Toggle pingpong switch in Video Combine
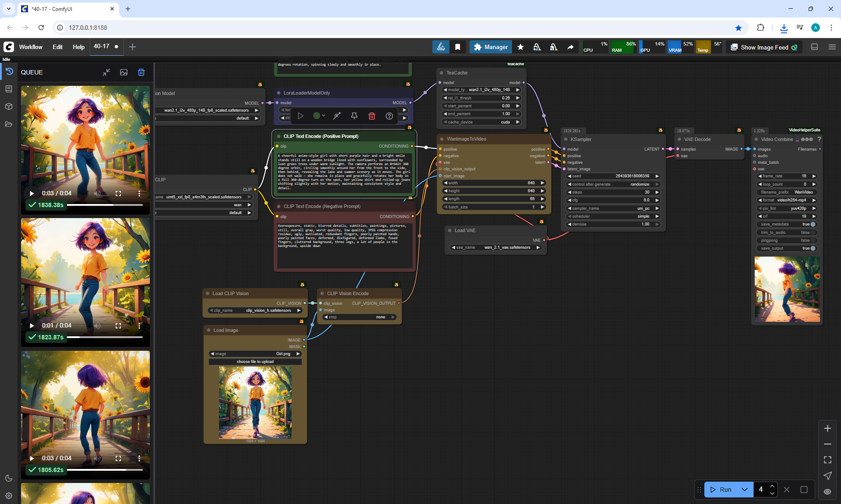The width and height of the screenshot is (841, 504). [x=813, y=240]
